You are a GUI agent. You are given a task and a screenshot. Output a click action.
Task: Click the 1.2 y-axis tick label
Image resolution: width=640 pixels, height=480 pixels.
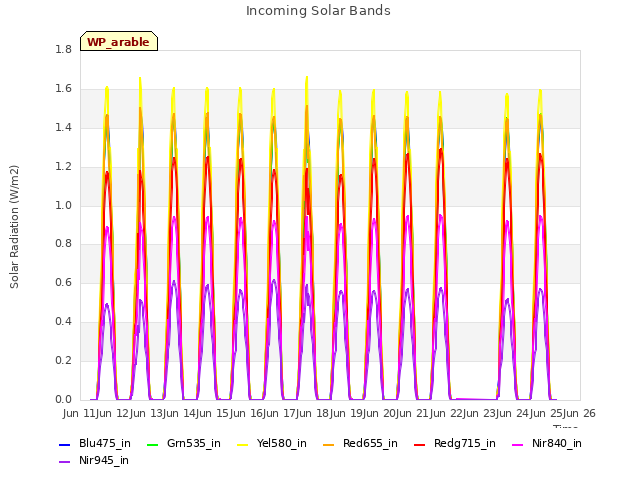point(63,167)
